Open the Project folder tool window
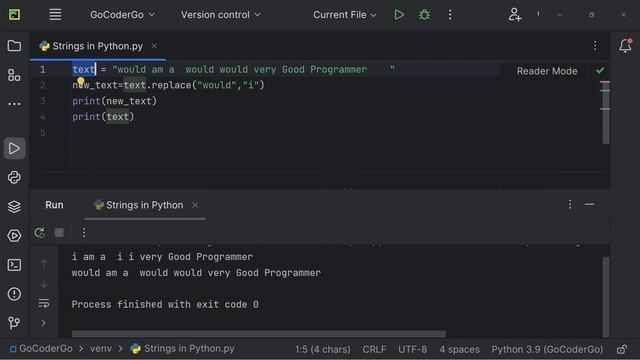 [14, 46]
